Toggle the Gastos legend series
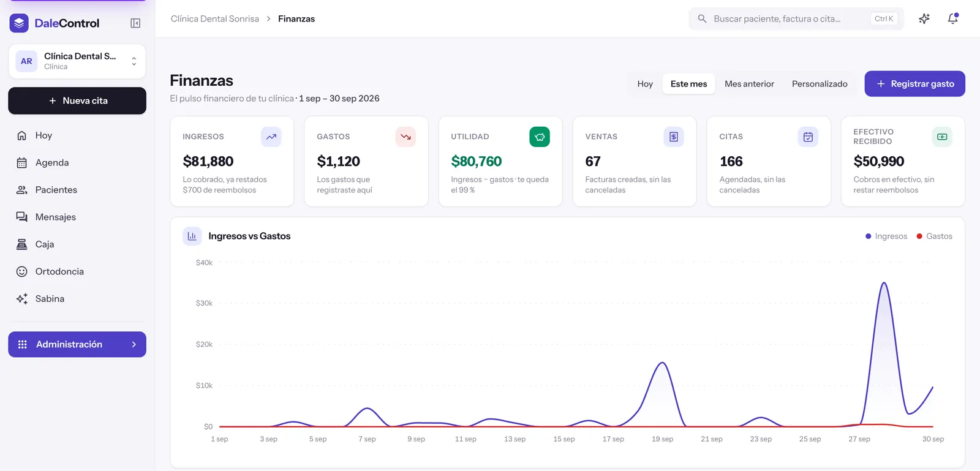 (934, 236)
